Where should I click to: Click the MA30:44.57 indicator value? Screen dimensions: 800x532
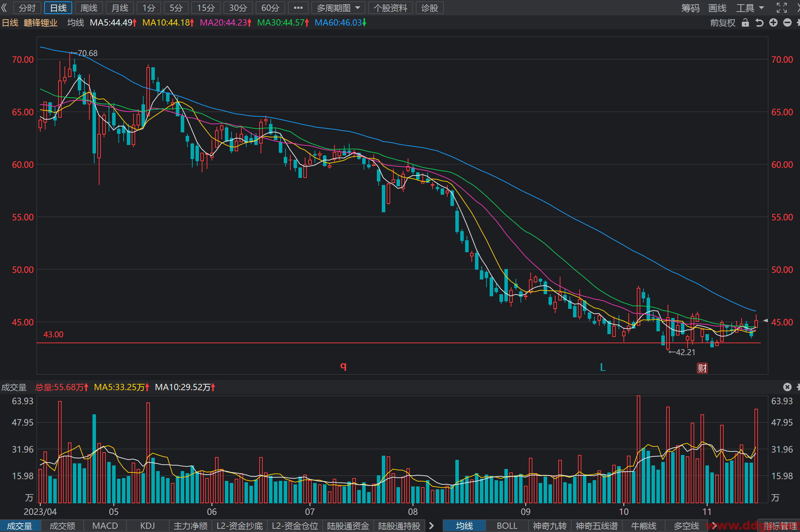(x=283, y=23)
